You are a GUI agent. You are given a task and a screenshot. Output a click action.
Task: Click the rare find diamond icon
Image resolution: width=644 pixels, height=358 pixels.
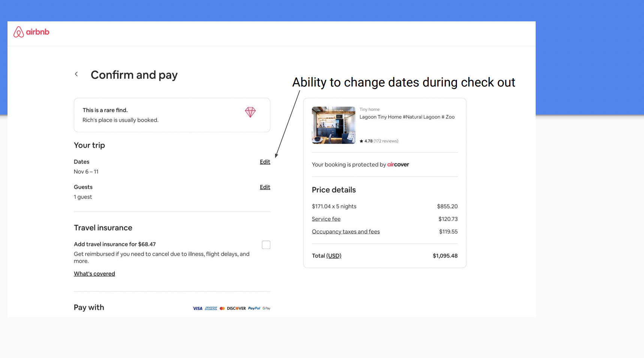250,112
